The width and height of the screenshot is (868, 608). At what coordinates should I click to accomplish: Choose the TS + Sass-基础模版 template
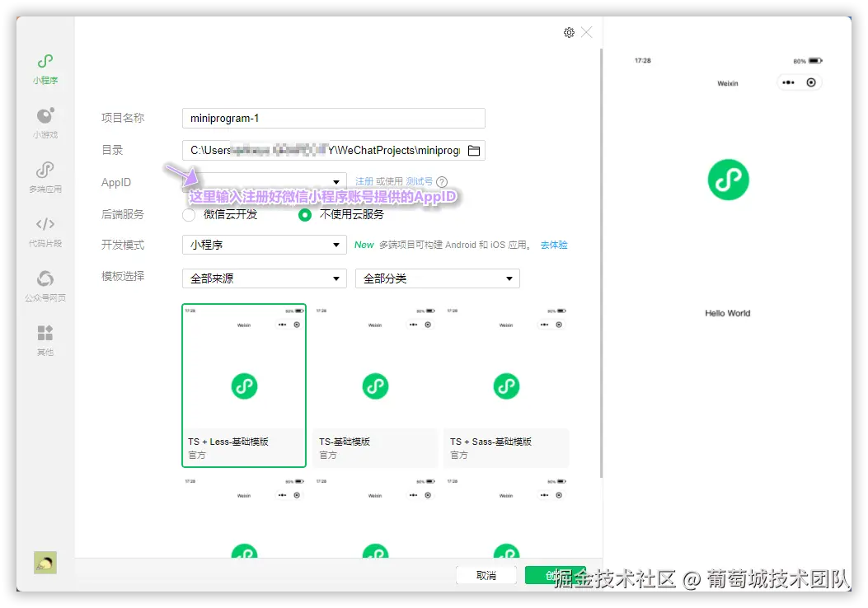(506, 386)
